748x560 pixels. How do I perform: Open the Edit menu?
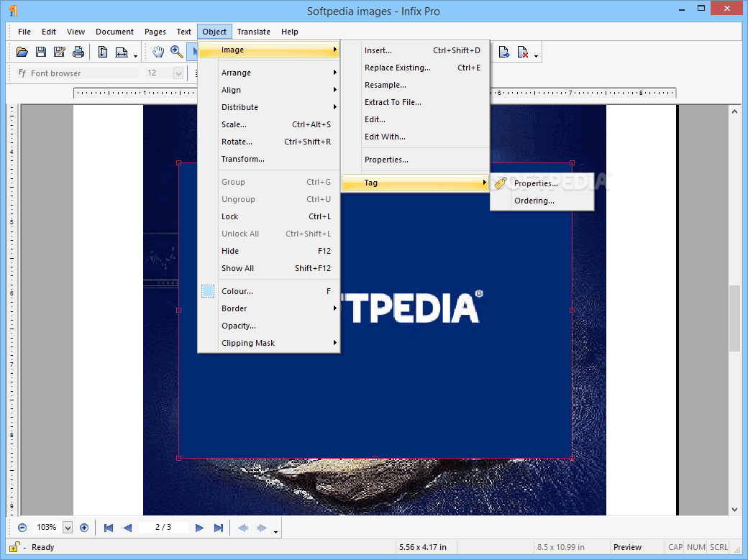pyautogui.click(x=49, y=32)
